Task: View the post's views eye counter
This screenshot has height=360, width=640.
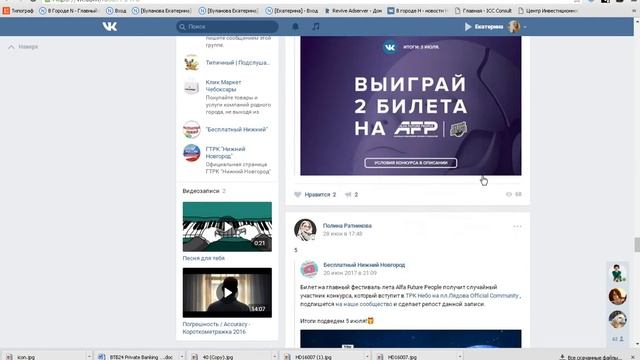Action: click(513, 194)
